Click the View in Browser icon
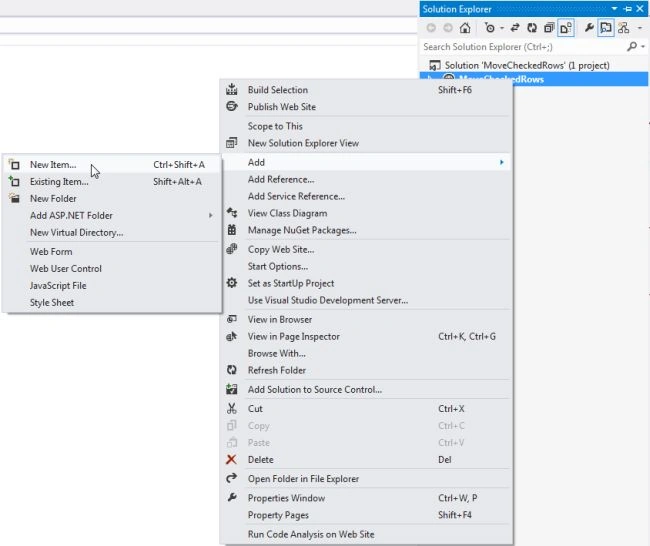 (x=232, y=319)
